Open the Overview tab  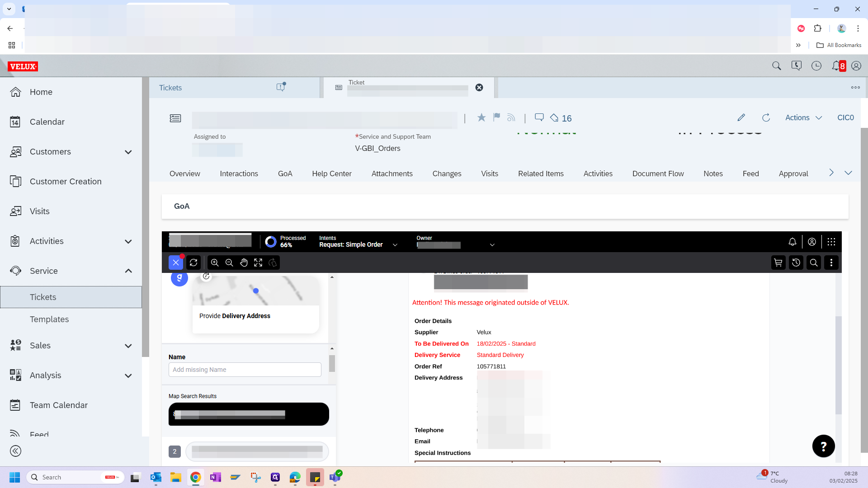click(x=184, y=174)
